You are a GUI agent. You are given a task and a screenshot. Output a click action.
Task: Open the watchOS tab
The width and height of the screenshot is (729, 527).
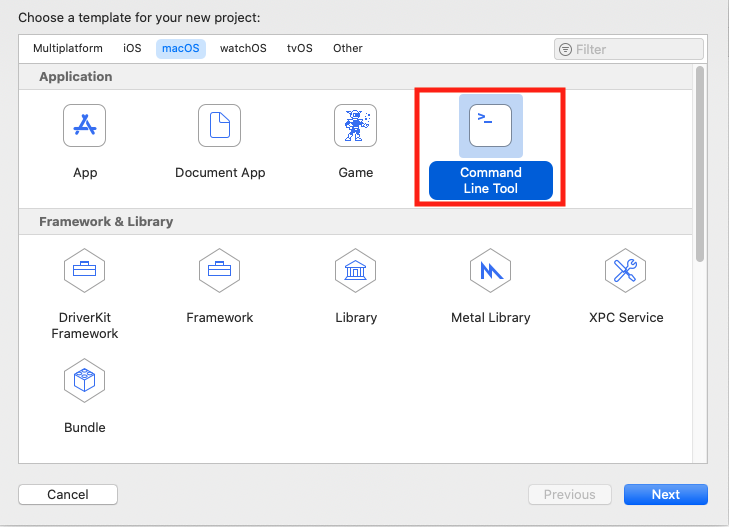(243, 48)
